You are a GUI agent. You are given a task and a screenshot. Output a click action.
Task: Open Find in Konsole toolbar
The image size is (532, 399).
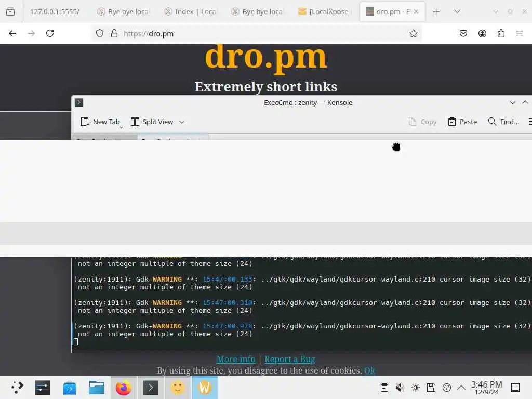point(503,122)
